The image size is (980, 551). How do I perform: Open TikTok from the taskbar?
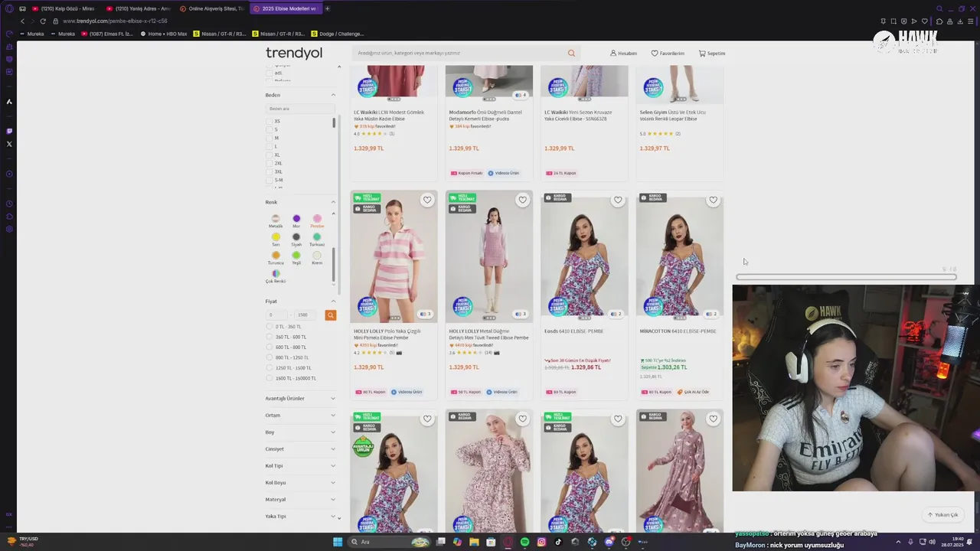(x=558, y=542)
